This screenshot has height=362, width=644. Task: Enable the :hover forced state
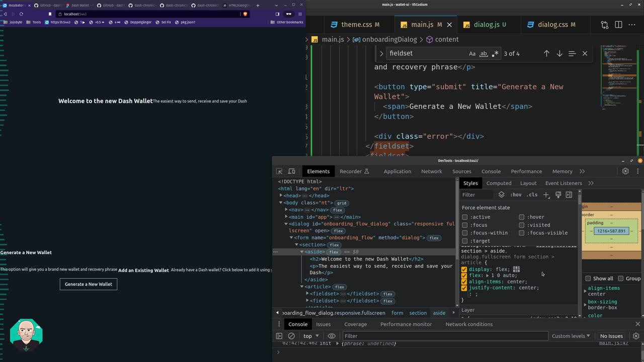click(522, 217)
